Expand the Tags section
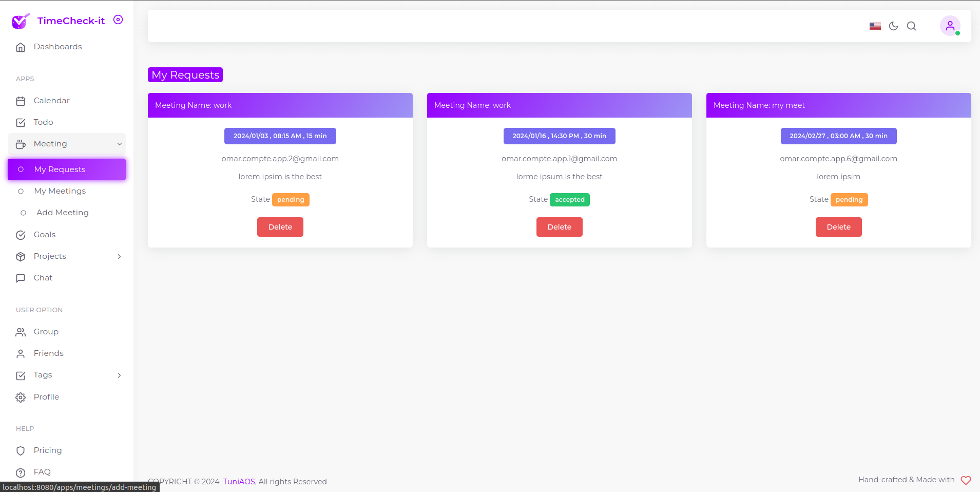The width and height of the screenshot is (980, 492). point(119,375)
